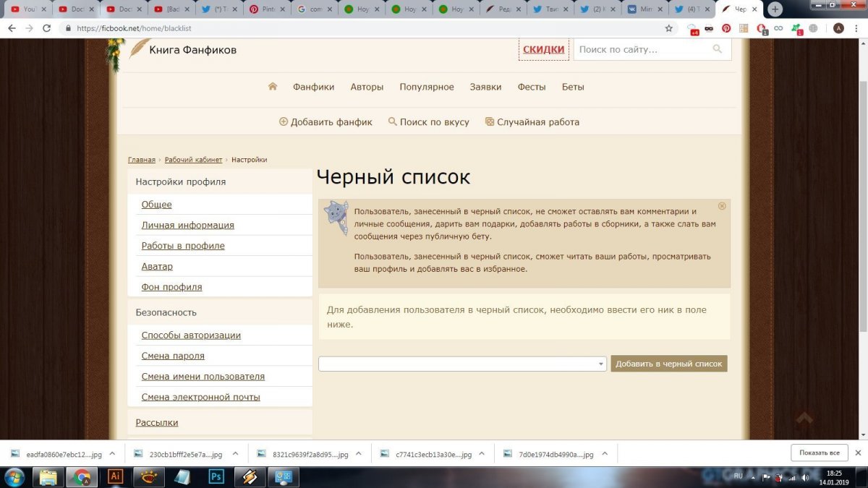Click inside the blacklist nickname input field
868x488 pixels.
pos(456,364)
